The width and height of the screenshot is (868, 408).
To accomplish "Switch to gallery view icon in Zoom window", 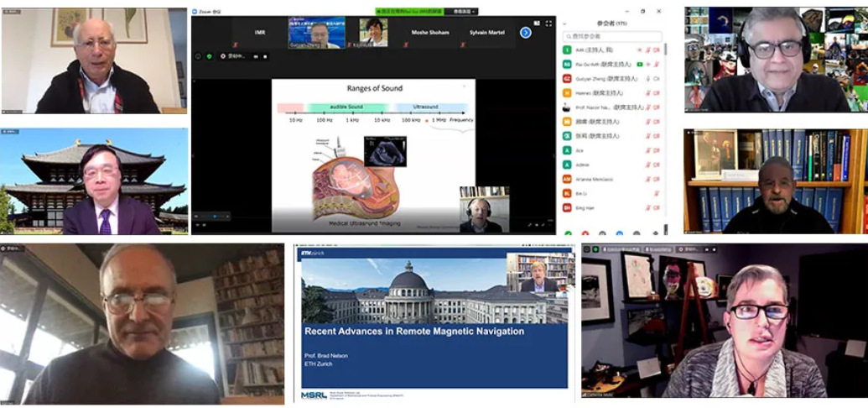I will click(537, 24).
